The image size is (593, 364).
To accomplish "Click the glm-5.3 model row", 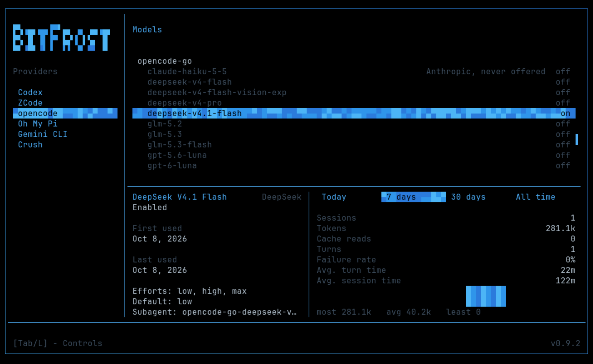I will point(354,134).
